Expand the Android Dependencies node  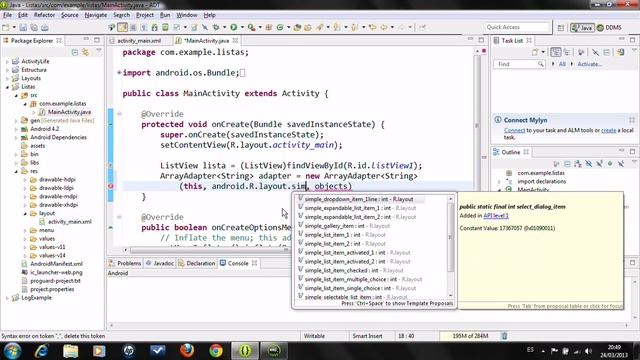point(16,138)
